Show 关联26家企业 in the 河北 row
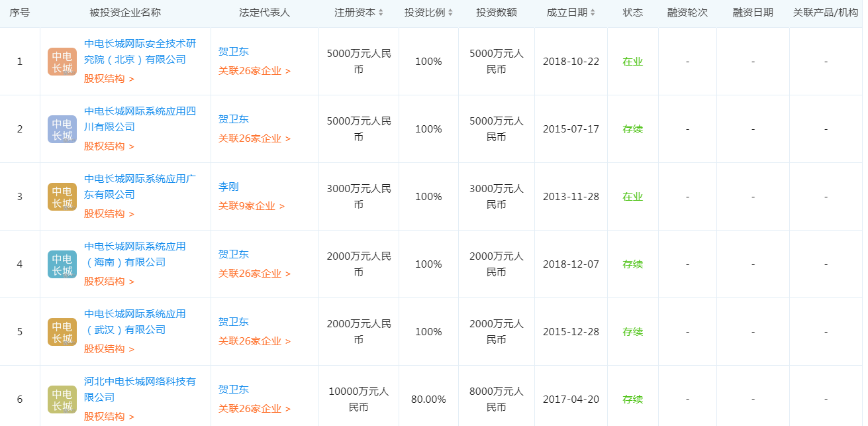This screenshot has height=426, width=868. (255, 409)
